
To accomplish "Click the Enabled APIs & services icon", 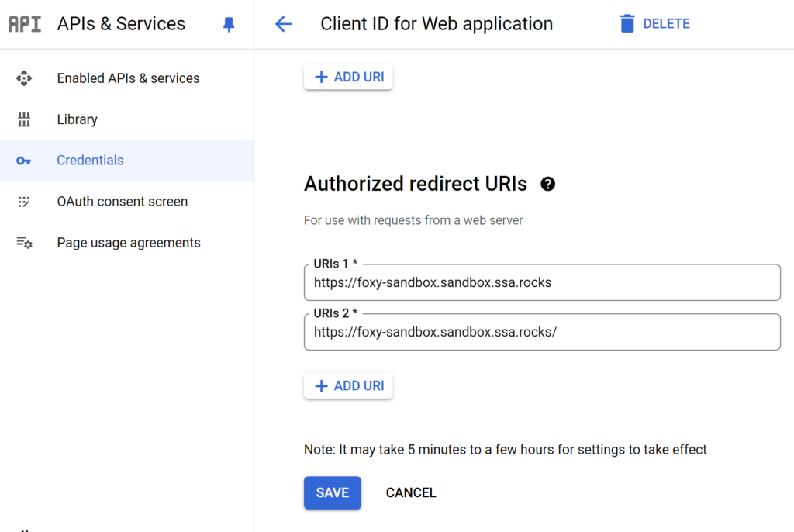I will pos(24,78).
